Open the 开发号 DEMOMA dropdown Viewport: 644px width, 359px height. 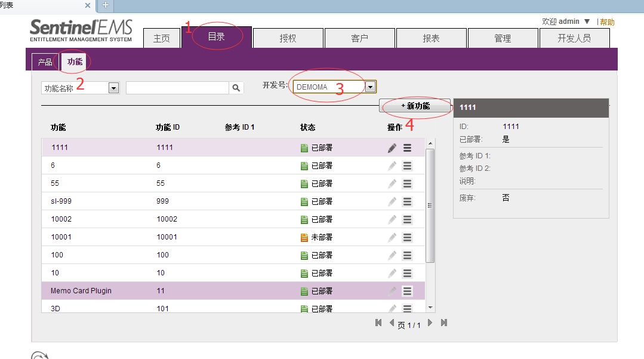pos(370,87)
